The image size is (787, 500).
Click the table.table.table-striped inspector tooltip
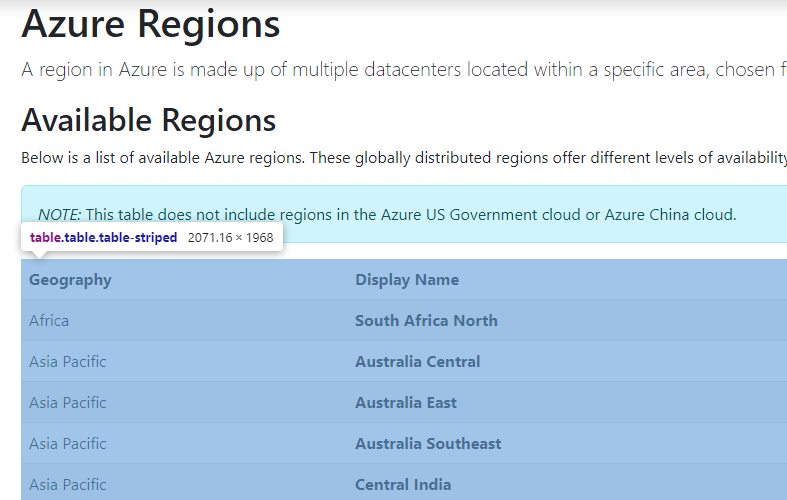[x=152, y=237]
